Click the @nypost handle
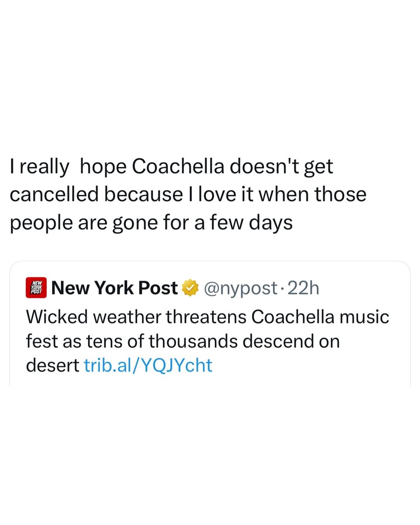Screen dimensions: 420x525 pyautogui.click(x=240, y=288)
